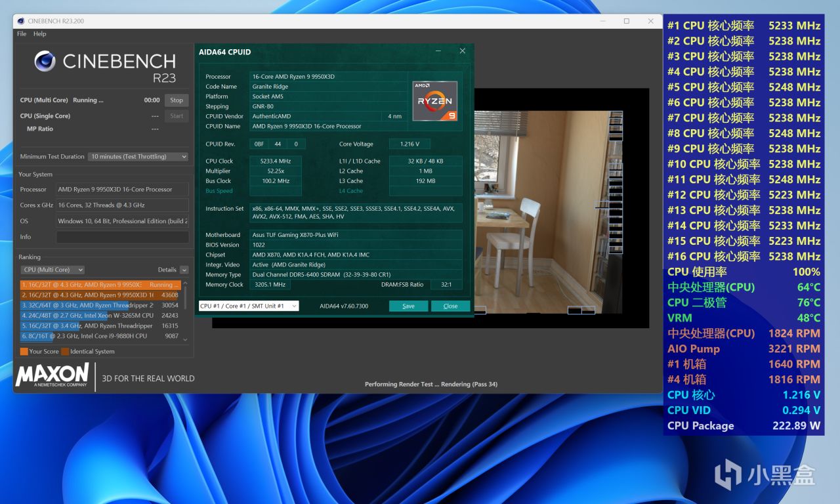
Task: Select the ranking row scoring 43608
Action: point(100,295)
